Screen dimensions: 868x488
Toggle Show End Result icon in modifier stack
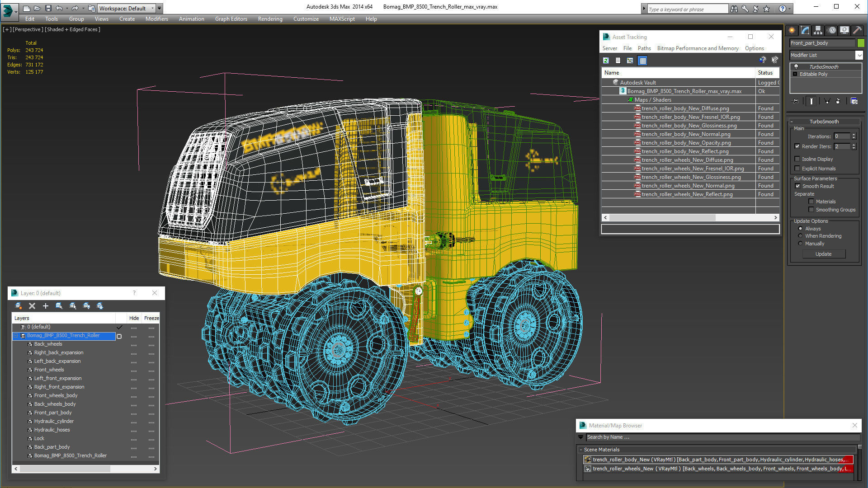pos(811,101)
